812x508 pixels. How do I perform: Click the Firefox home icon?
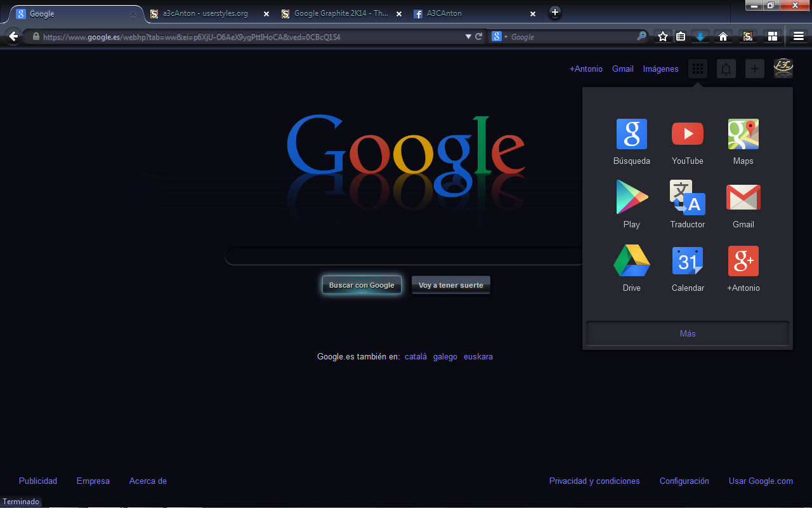723,36
